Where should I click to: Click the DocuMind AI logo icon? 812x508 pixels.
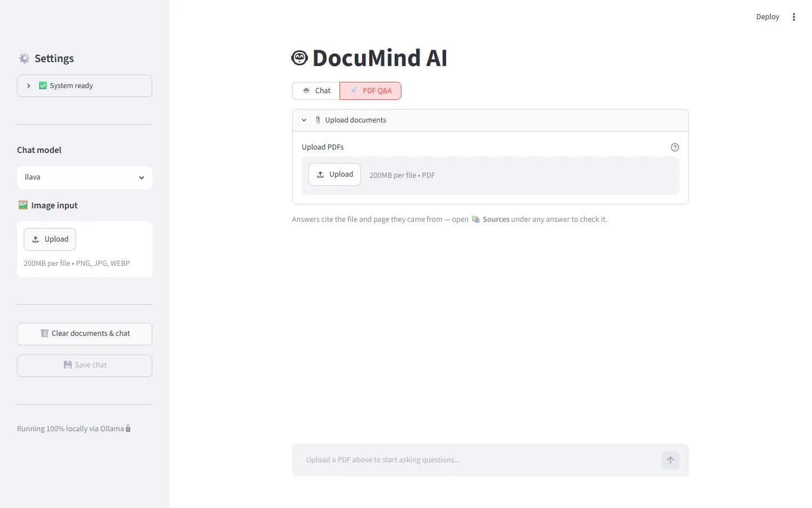[x=299, y=58]
